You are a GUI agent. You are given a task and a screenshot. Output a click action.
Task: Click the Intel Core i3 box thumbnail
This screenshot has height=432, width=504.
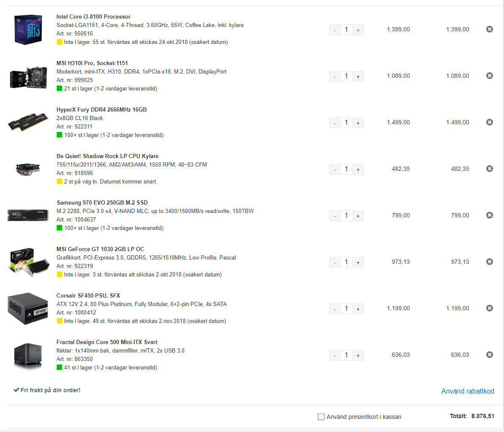[x=28, y=29]
